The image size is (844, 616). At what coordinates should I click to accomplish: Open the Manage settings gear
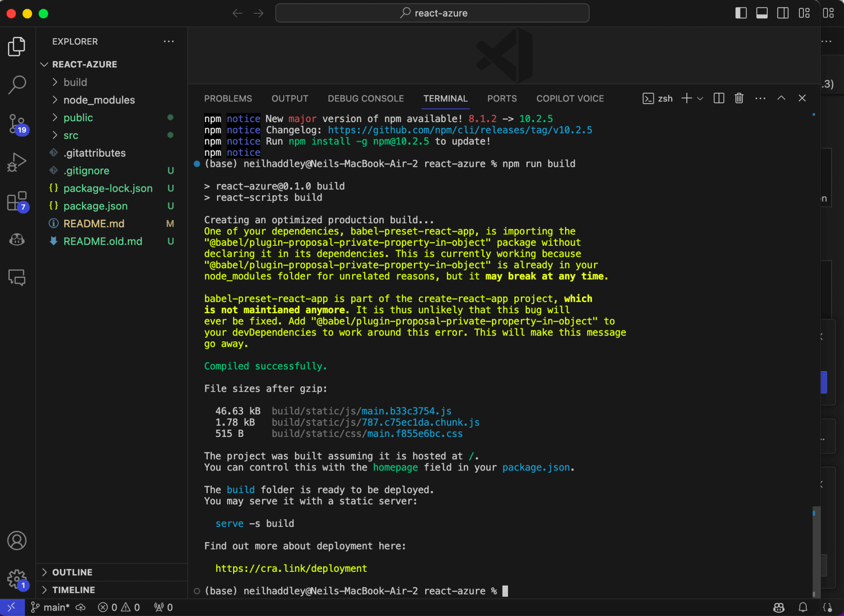pos(17,579)
